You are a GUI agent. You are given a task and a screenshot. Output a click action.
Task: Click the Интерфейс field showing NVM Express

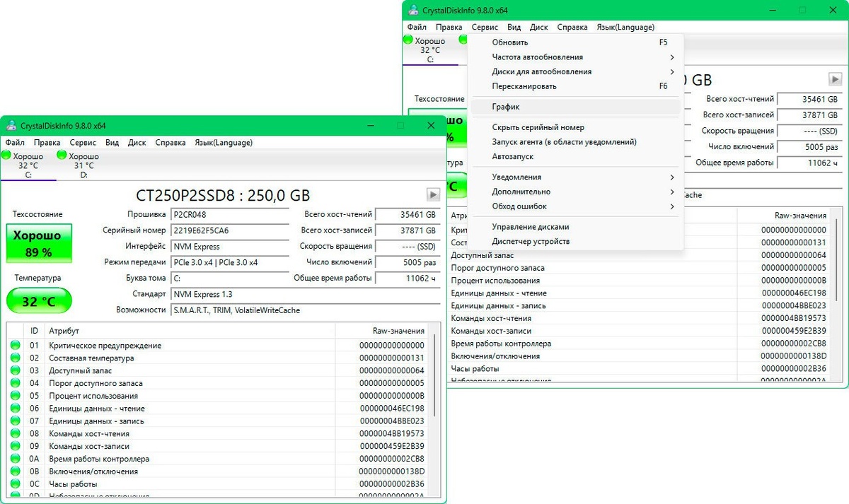click(x=230, y=247)
